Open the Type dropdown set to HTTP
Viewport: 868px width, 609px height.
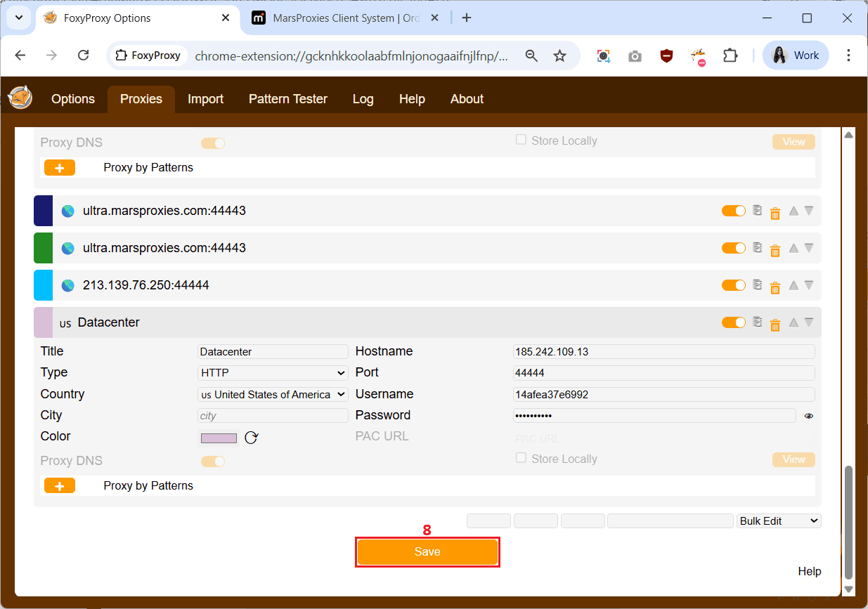(x=273, y=373)
